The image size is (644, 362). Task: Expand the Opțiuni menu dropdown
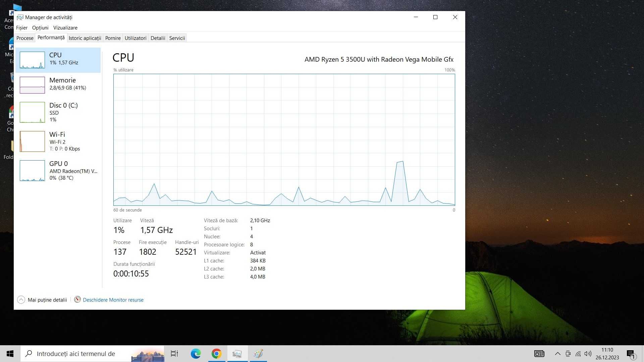40,27
